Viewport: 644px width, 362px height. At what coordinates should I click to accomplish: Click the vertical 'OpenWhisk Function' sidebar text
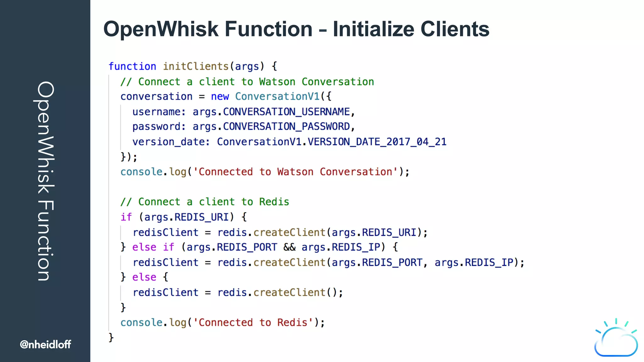pyautogui.click(x=45, y=181)
